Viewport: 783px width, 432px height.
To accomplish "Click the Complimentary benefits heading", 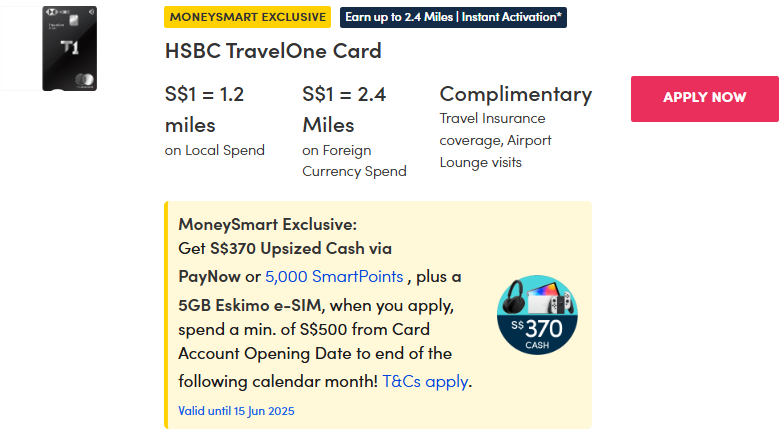I will (516, 94).
